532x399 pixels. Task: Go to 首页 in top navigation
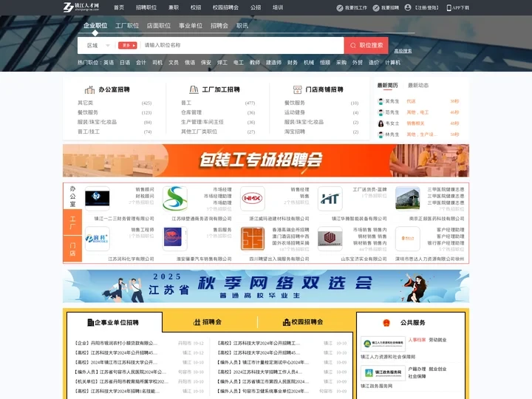[119, 7]
